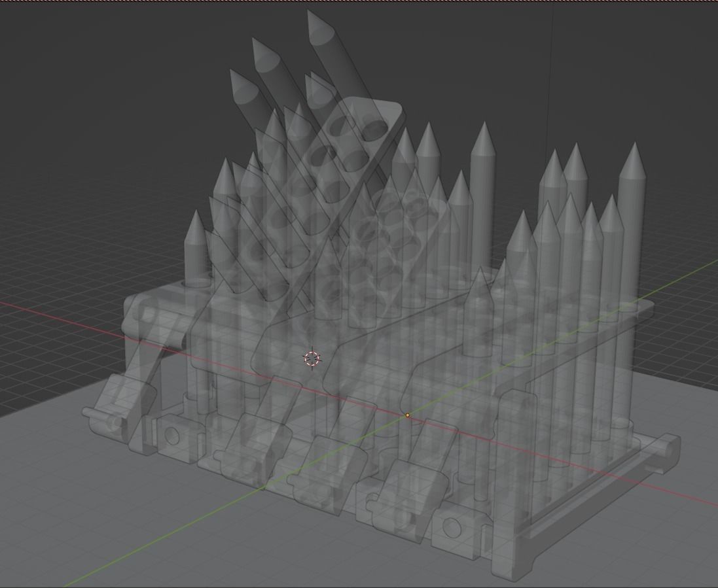
Task: Click the orange object origin dot
Action: pyautogui.click(x=408, y=415)
